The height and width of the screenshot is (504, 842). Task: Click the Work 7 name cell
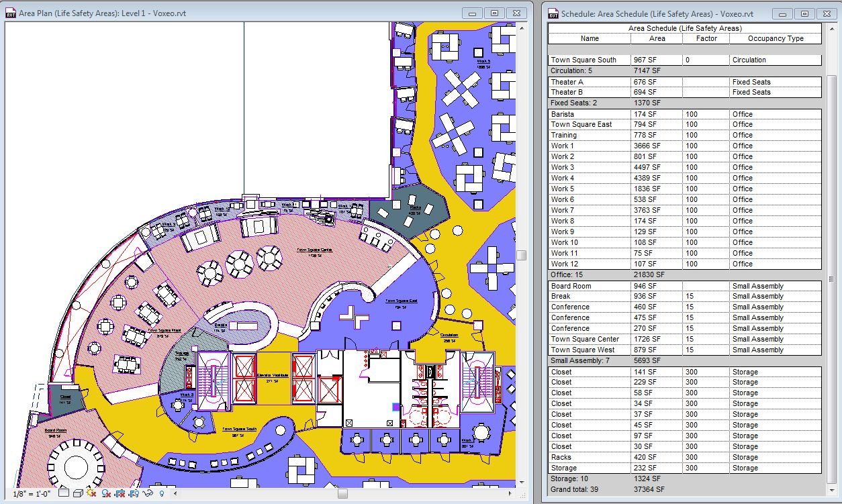click(590, 210)
